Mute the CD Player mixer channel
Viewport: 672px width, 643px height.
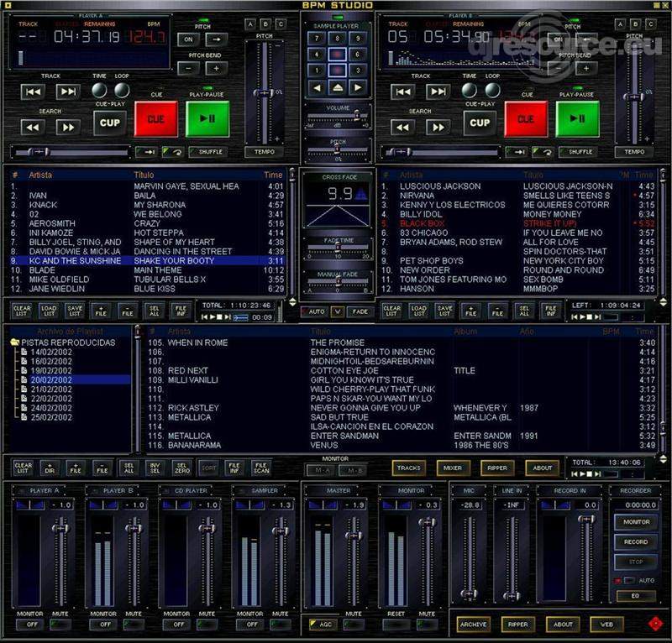tap(207, 625)
